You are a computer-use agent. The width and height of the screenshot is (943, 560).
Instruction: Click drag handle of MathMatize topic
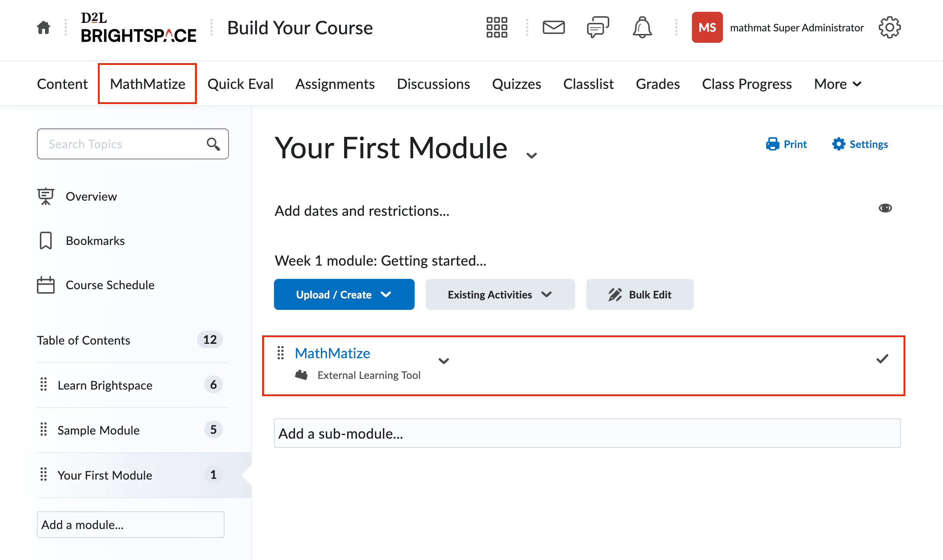[x=281, y=353]
